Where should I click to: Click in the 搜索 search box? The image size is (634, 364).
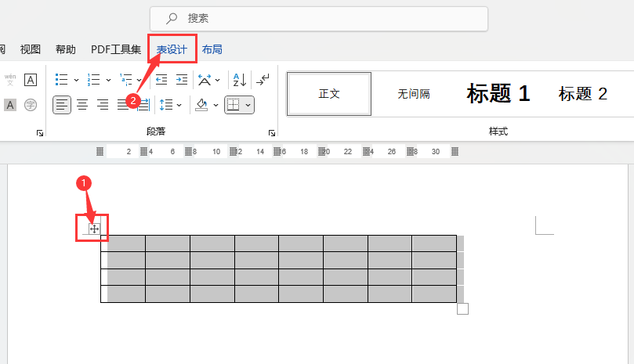pyautogui.click(x=319, y=19)
